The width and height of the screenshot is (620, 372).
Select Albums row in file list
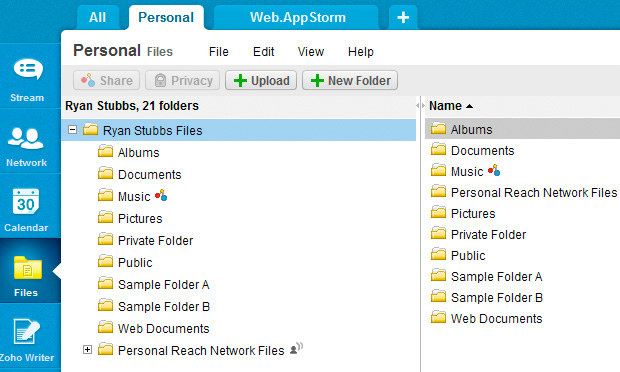(x=523, y=128)
